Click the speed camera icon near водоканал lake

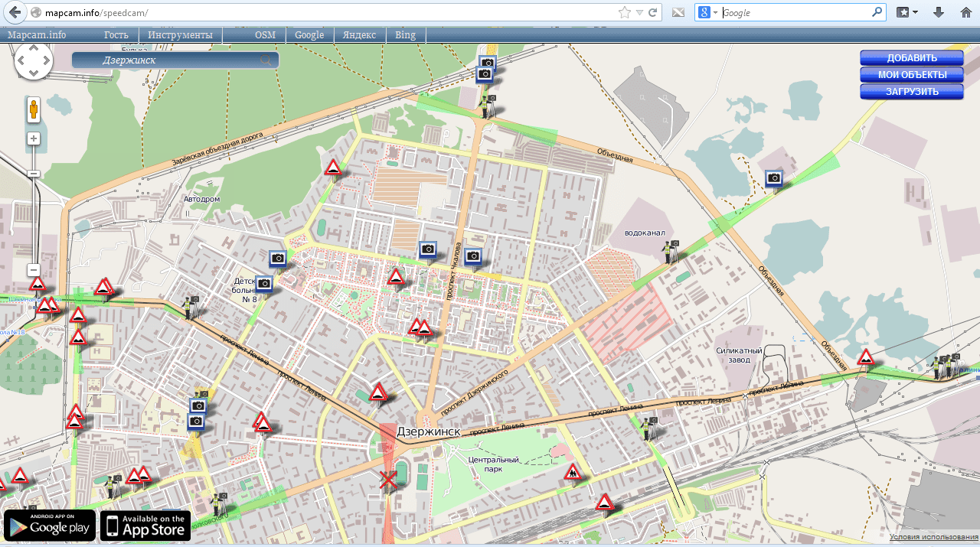click(x=774, y=178)
